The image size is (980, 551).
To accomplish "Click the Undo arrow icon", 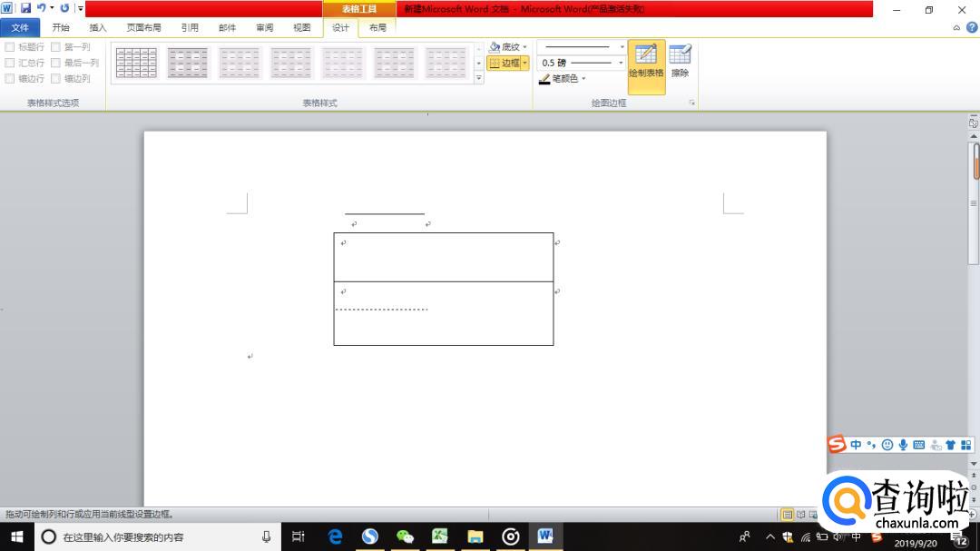I will [41, 8].
